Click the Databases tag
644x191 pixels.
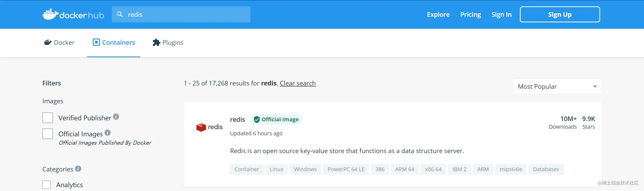pos(546,169)
